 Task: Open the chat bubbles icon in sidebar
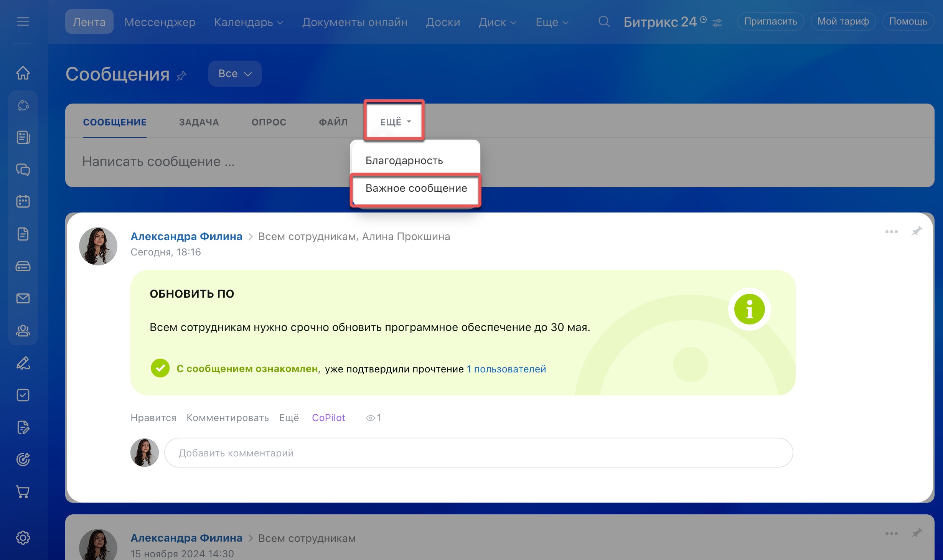click(23, 170)
